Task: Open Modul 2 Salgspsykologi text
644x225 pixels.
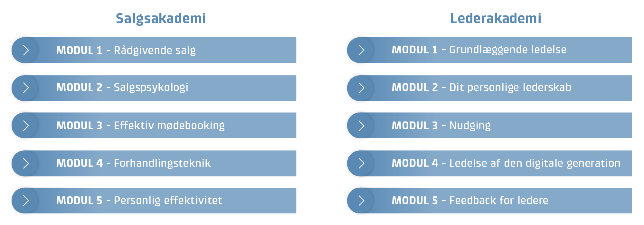Action: (x=122, y=88)
